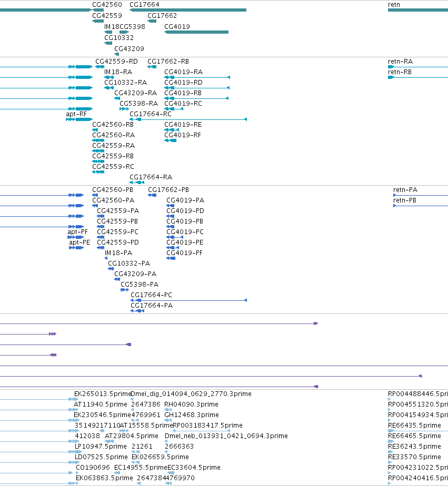This screenshot has height=486, width=448.
Task: Select protein CG42559-PD
Action: point(118,242)
